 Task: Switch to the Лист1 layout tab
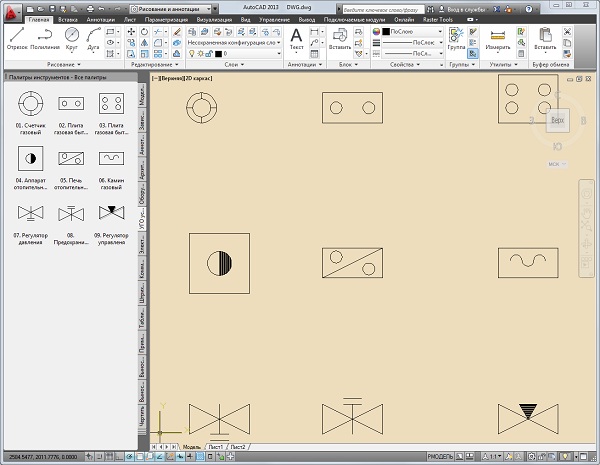pos(214,445)
